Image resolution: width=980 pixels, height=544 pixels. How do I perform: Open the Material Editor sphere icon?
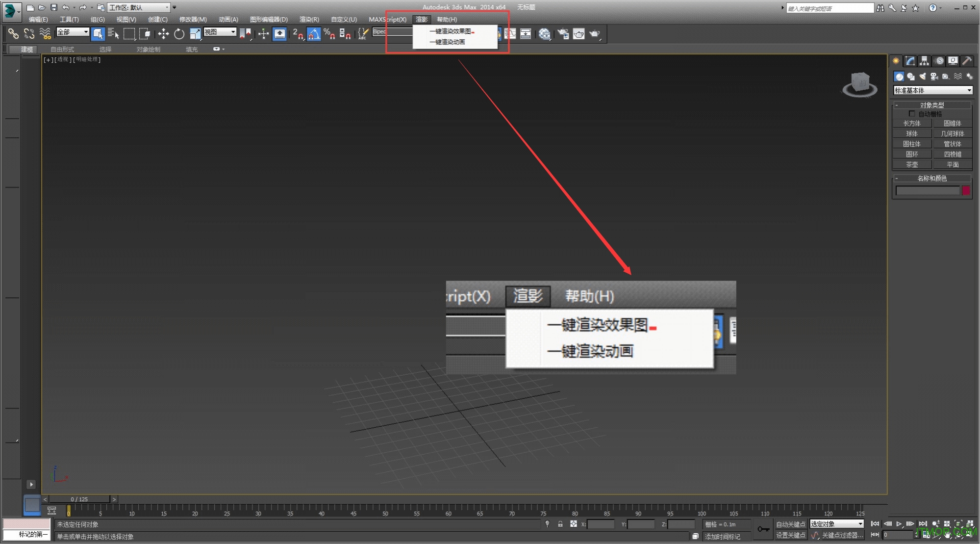click(x=544, y=33)
